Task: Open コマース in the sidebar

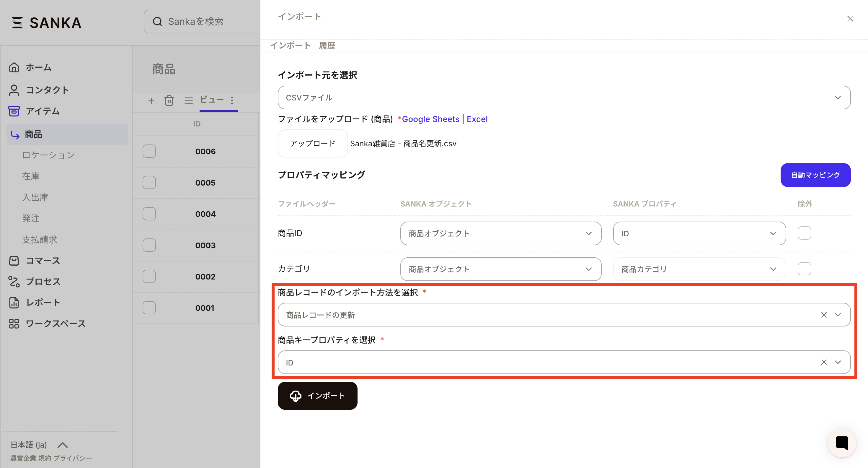Action: point(43,261)
